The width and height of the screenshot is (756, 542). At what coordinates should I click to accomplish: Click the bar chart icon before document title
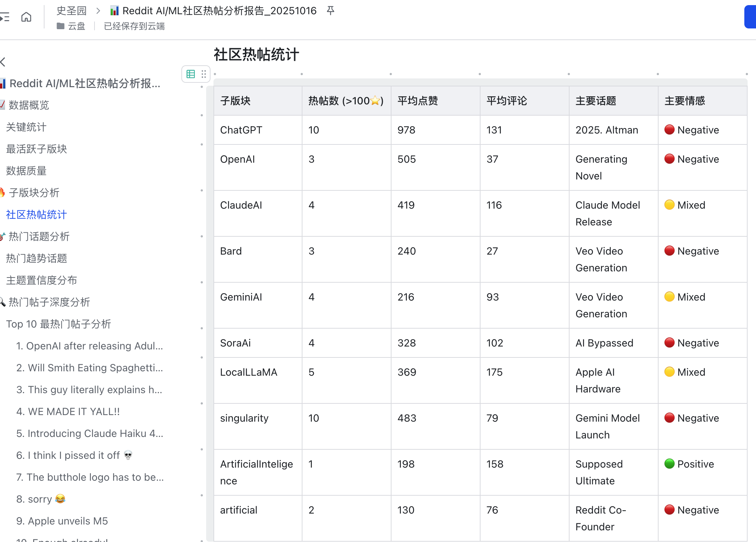pyautogui.click(x=114, y=11)
